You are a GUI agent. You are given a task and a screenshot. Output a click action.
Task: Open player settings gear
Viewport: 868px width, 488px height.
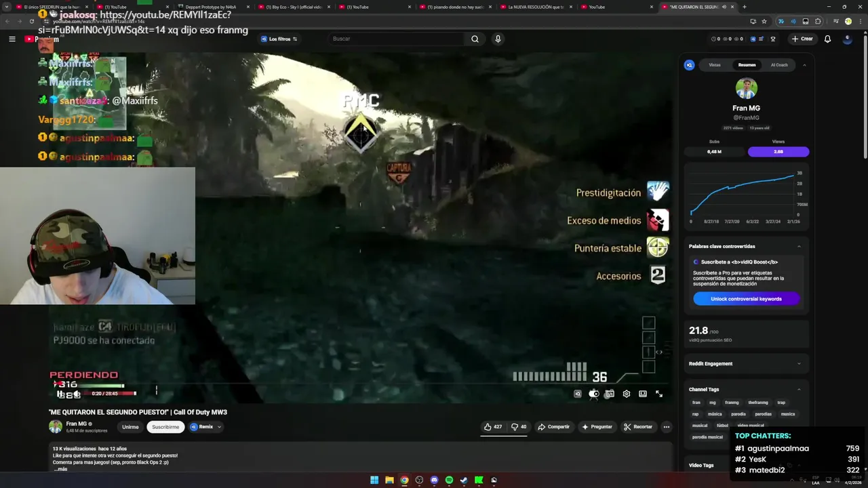coord(627,394)
